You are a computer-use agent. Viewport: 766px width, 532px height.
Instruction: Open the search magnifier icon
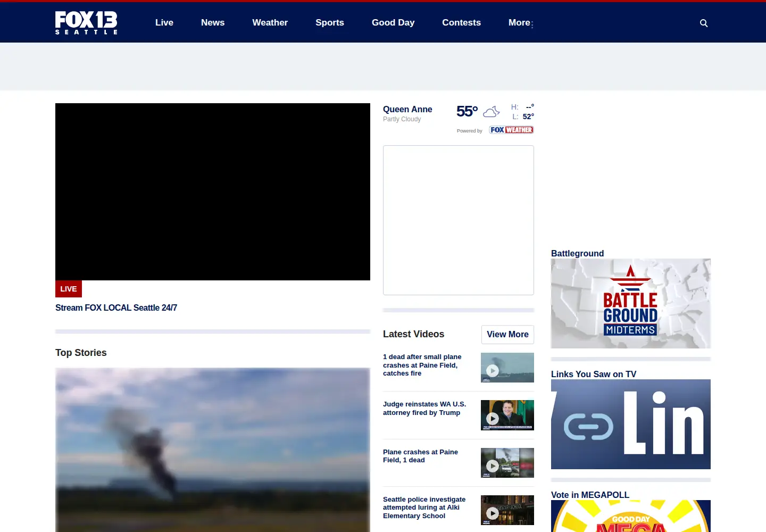(704, 23)
